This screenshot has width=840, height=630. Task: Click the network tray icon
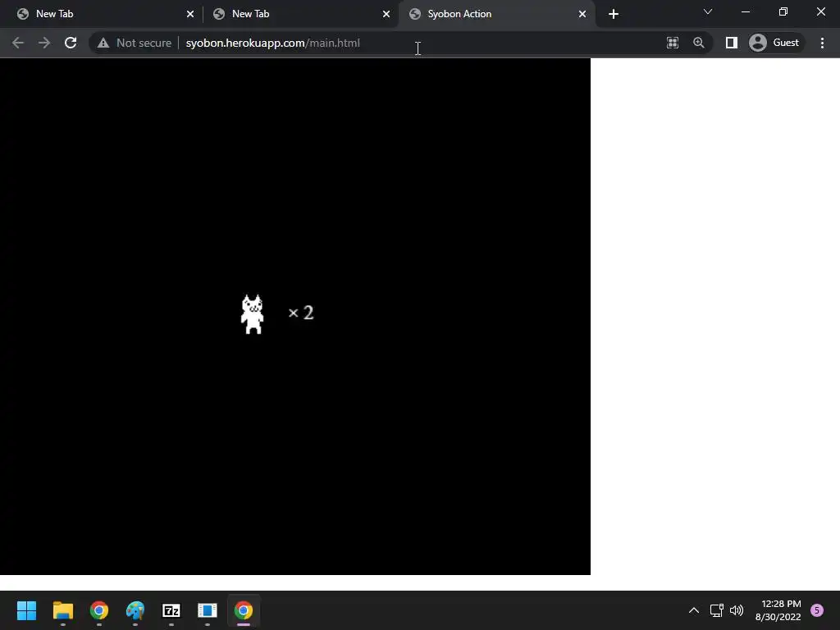pyautogui.click(x=716, y=610)
